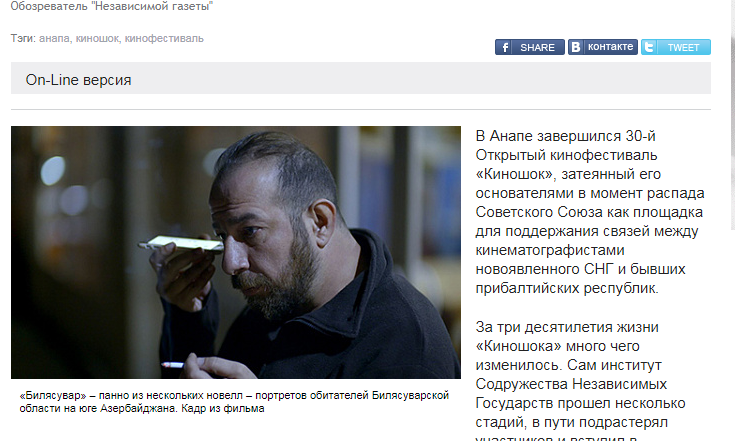Click the paragraph starting "В Анапе завершился"
This screenshot has height=441, width=735.
point(590,212)
